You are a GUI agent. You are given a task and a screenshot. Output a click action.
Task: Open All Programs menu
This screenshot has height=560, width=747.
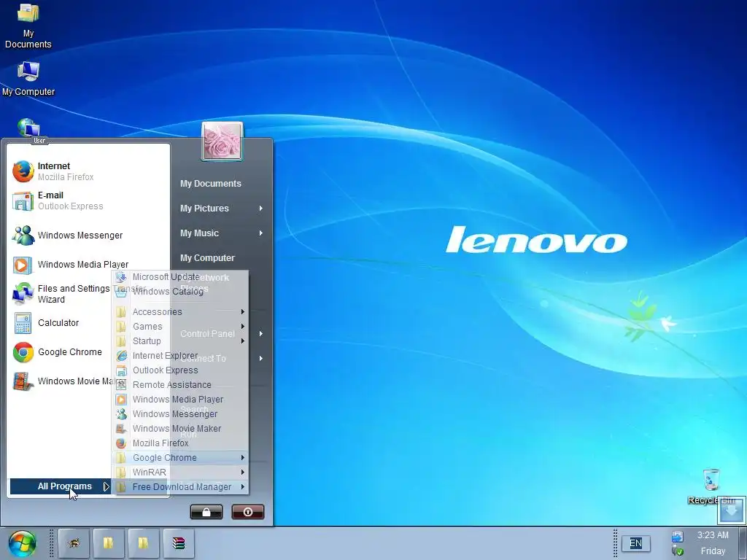click(x=60, y=486)
